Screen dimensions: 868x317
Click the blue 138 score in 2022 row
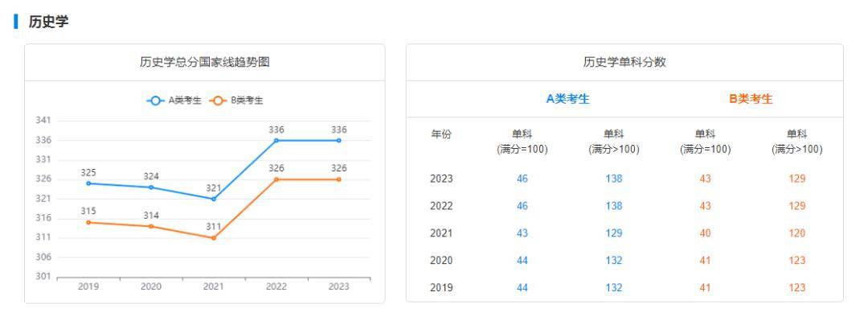click(614, 206)
